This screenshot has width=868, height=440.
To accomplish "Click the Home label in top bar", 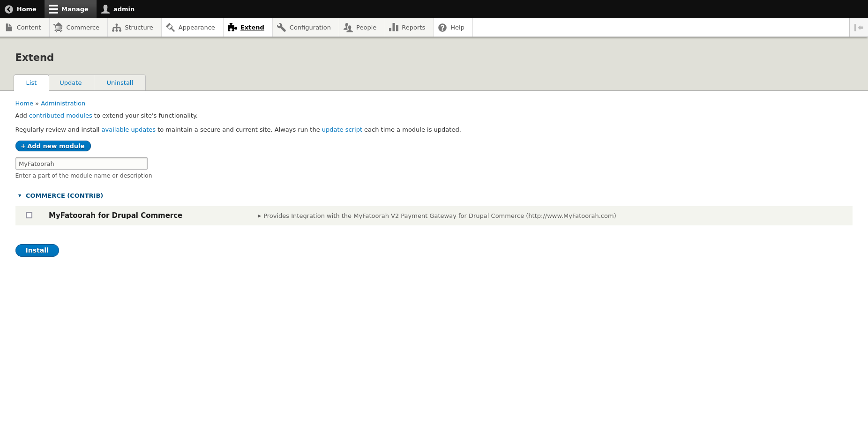I will click(26, 9).
